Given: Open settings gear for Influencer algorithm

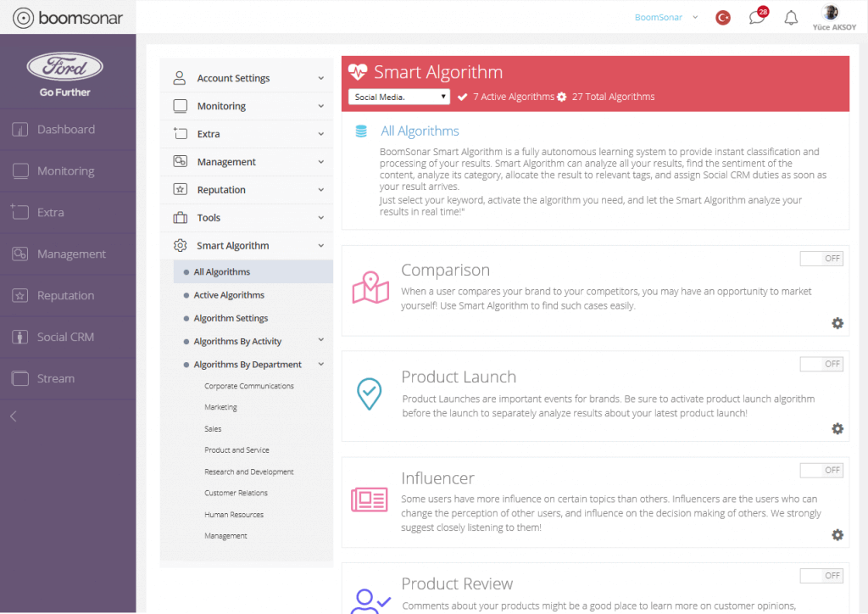Looking at the screenshot, I should point(837,535).
